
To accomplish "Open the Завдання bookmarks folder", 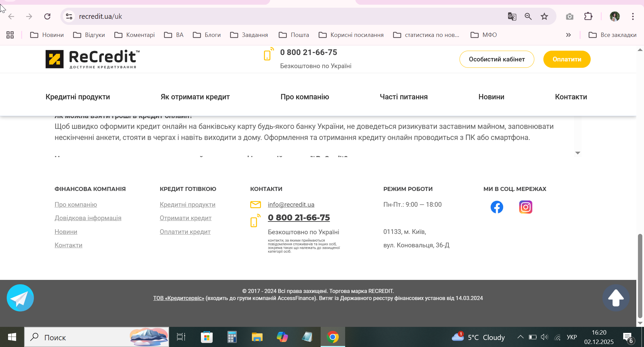I will [249, 35].
